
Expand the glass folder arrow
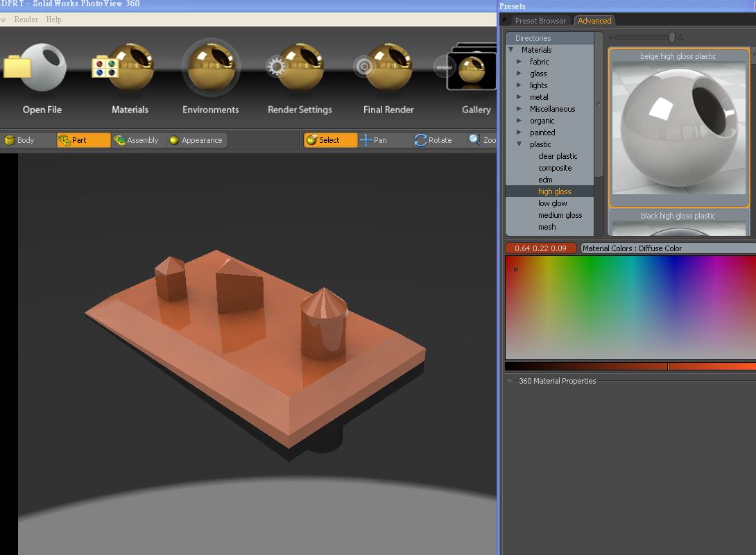[x=519, y=74]
